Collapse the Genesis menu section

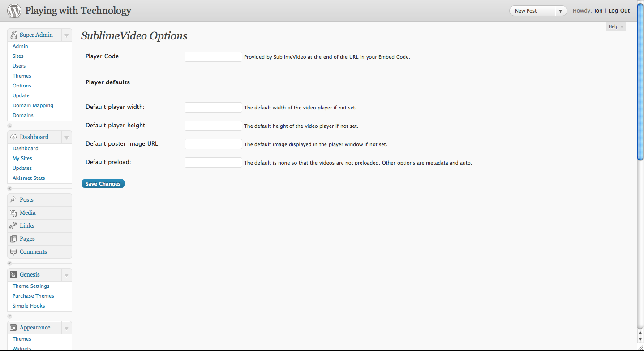pyautogui.click(x=66, y=275)
